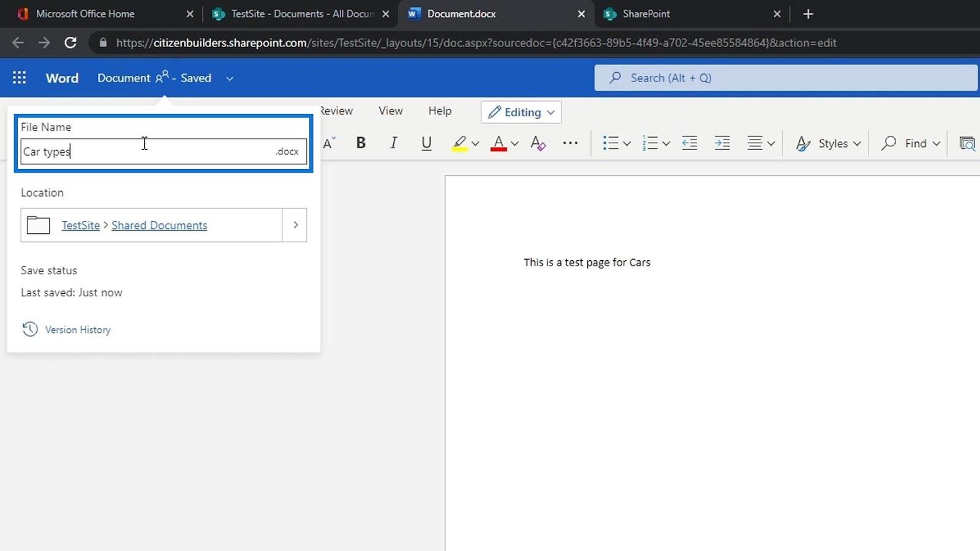Go forward in browser history
Viewport: 980px width, 551px height.
[x=44, y=43]
